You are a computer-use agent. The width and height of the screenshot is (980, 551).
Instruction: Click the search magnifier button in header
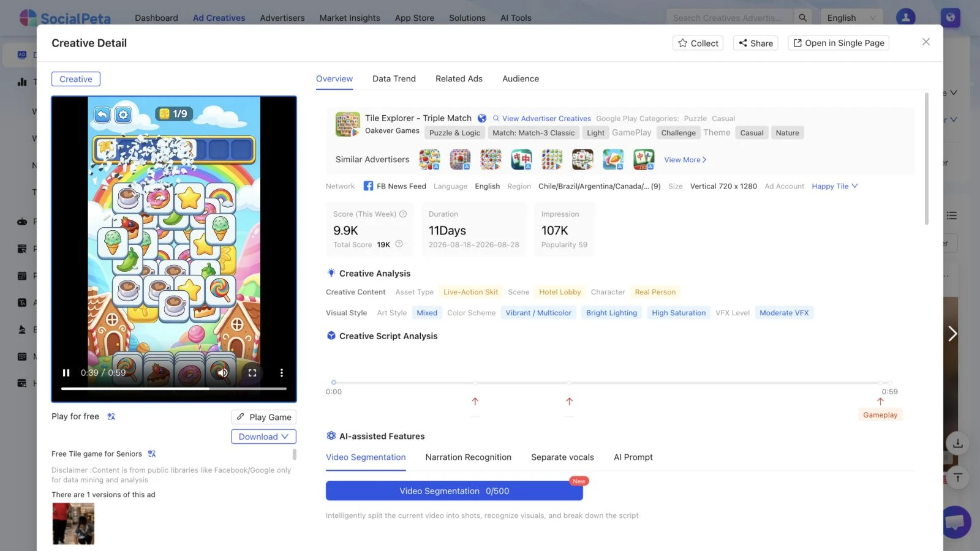click(x=802, y=18)
